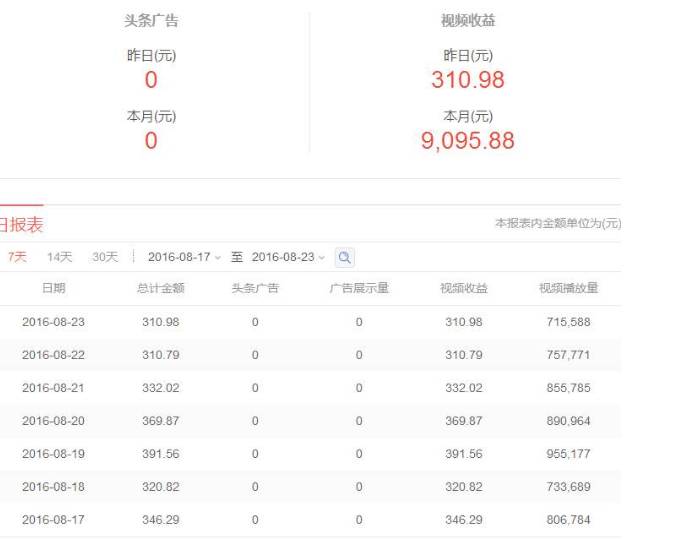Image resolution: width=691 pixels, height=539 pixels.
Task: Click date cell 2016-08-21
Action: tap(53, 388)
